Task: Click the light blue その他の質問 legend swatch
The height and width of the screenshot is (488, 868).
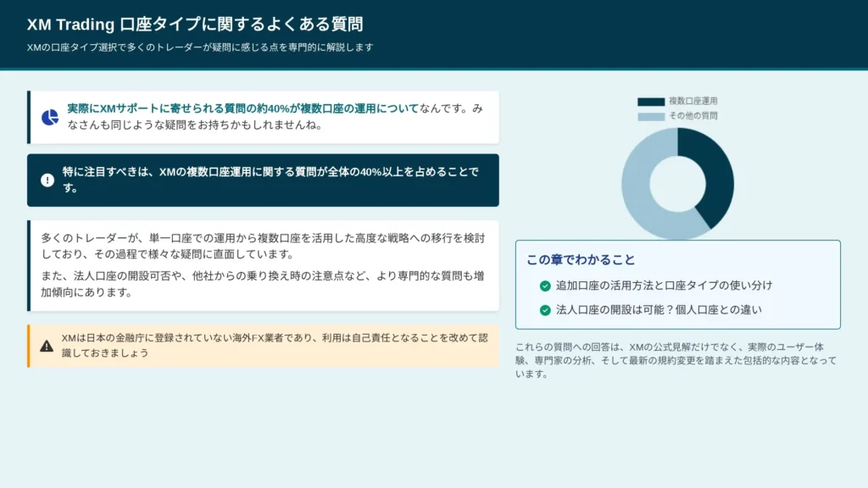Action: 651,117
